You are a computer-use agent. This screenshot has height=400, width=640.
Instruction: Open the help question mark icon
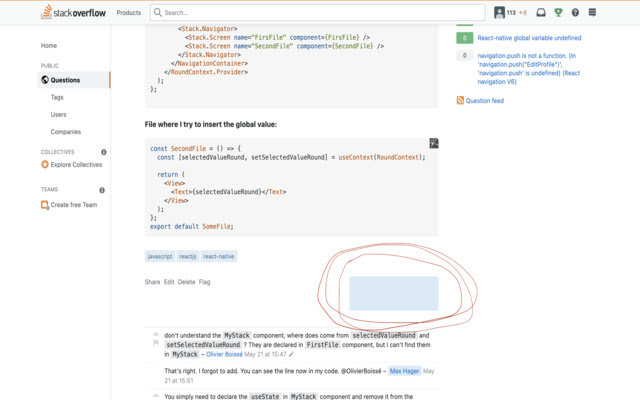(575, 12)
